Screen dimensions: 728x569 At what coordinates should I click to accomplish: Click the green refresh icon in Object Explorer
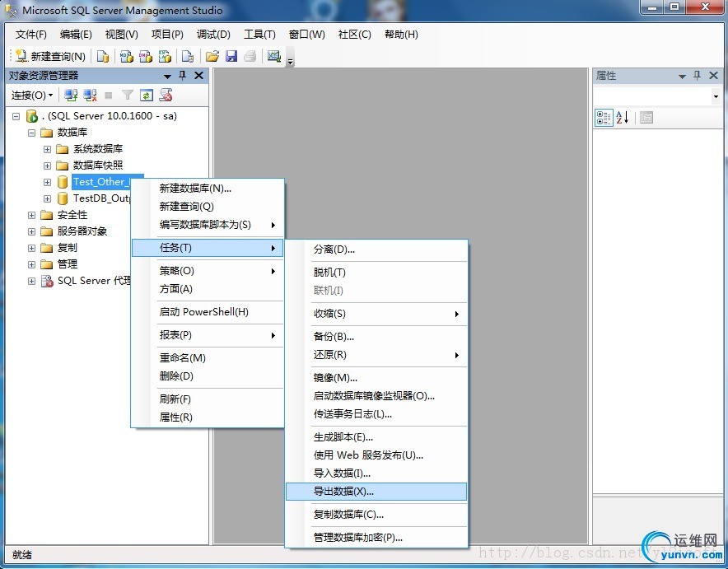point(147,96)
